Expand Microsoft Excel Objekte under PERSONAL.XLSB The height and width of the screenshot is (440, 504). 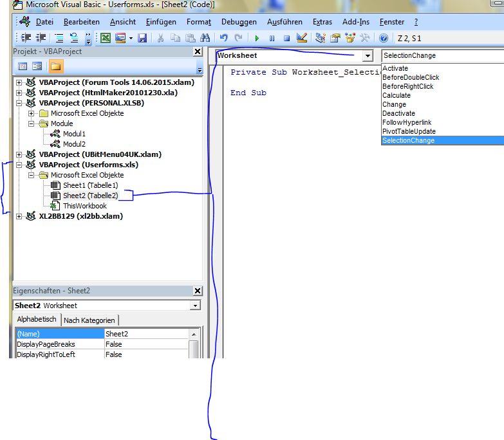point(31,113)
